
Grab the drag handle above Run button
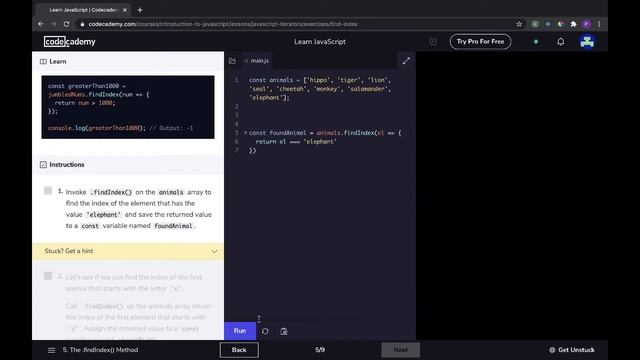(259, 319)
